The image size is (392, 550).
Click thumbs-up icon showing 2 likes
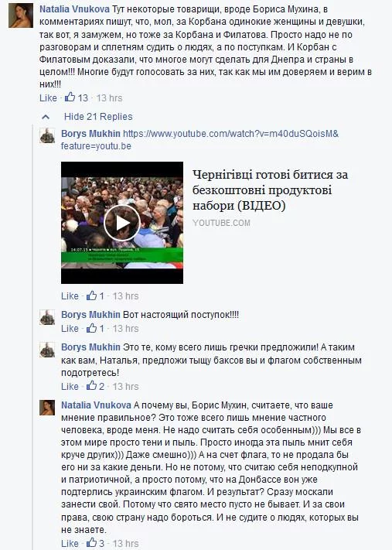(x=91, y=385)
